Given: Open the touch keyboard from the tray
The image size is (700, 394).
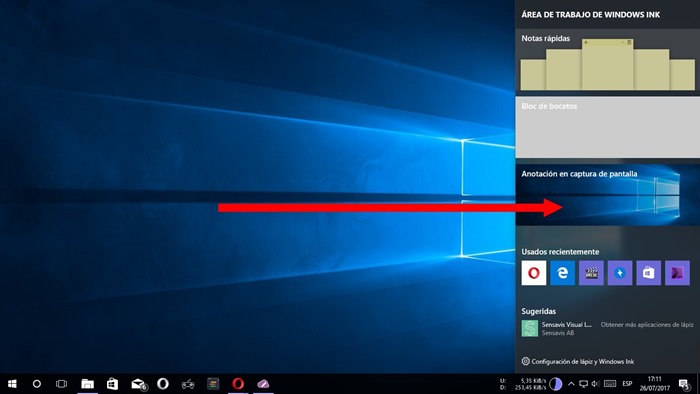Looking at the screenshot, I should pos(610,384).
